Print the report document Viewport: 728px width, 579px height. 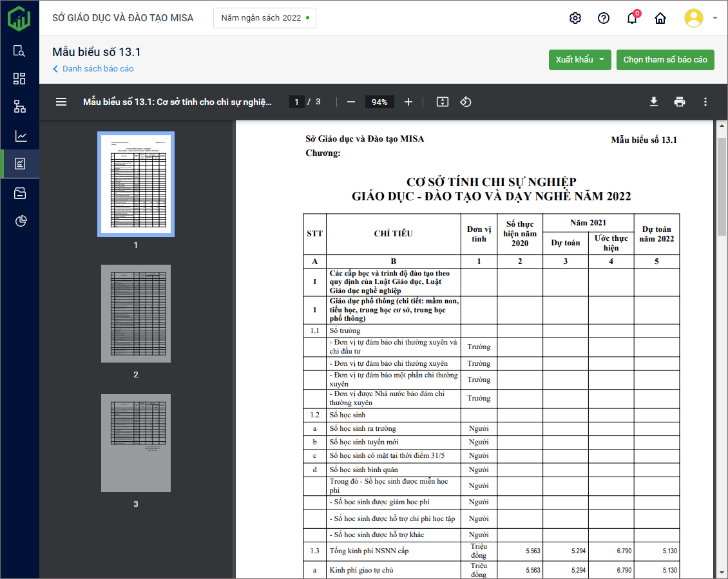(x=679, y=102)
